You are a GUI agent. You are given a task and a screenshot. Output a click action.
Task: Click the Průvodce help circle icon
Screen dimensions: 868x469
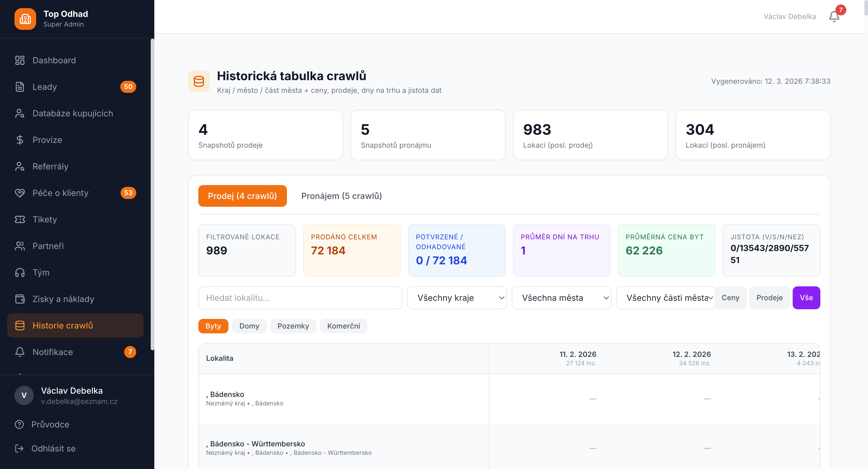coord(19,424)
